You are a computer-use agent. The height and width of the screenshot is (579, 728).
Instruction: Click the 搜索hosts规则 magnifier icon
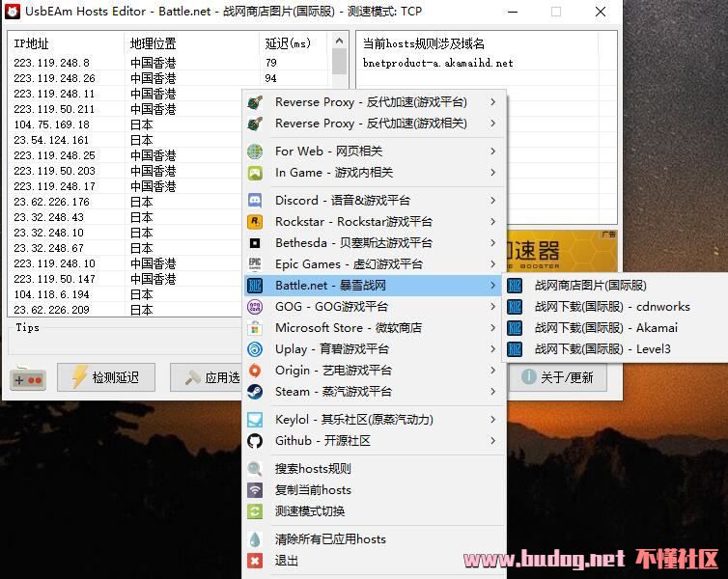[x=255, y=469]
